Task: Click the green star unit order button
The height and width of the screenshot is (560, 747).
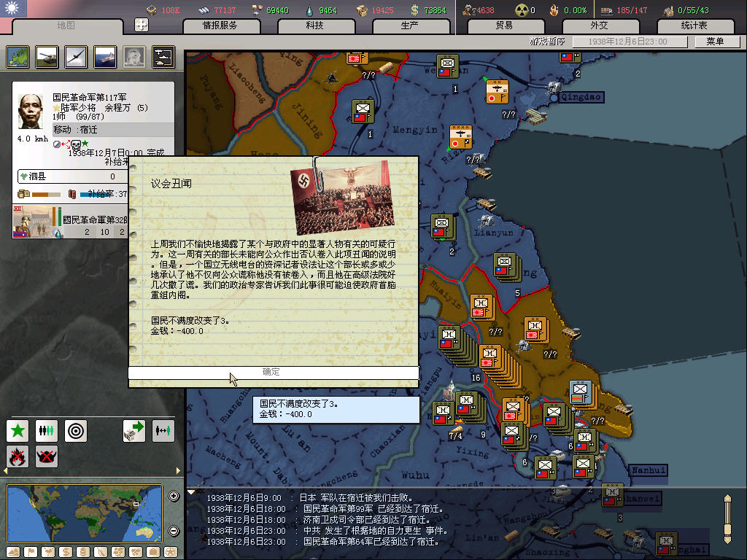Action: (18, 431)
